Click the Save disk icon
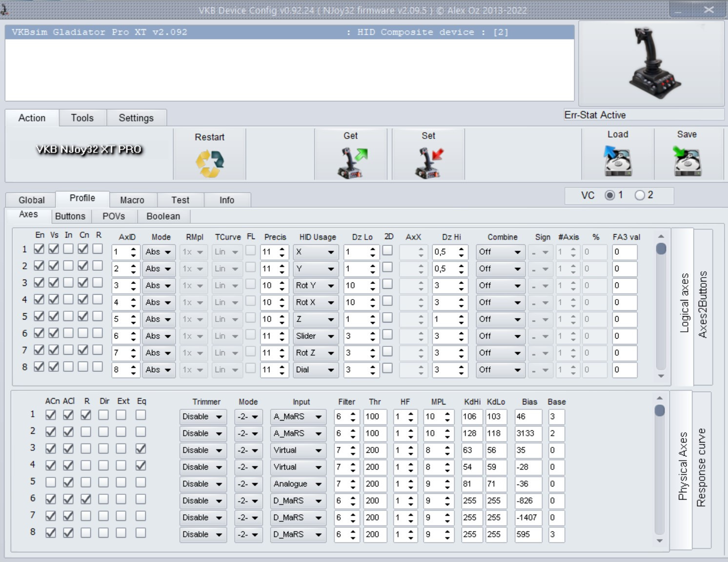Screen dimensions: 728x562 click(x=687, y=161)
